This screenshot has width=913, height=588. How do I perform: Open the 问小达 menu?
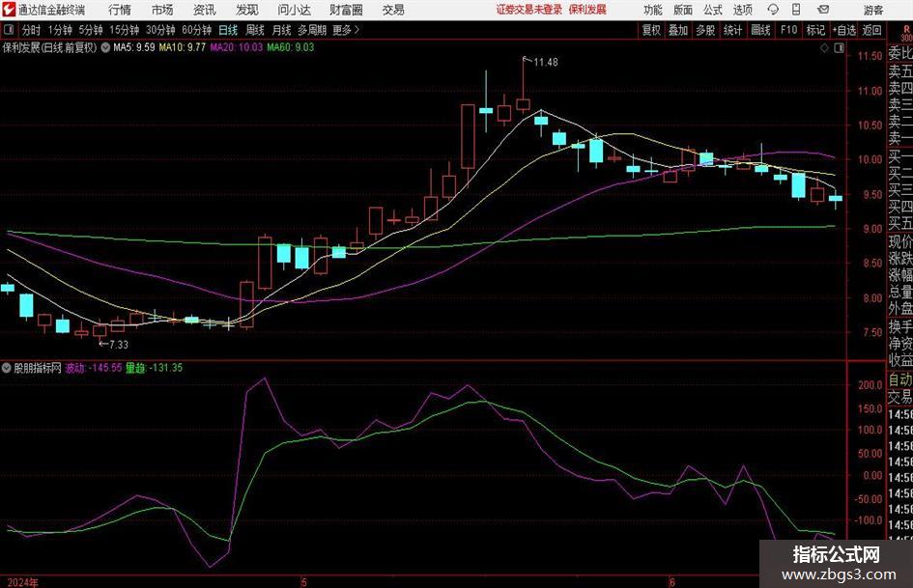click(x=294, y=10)
